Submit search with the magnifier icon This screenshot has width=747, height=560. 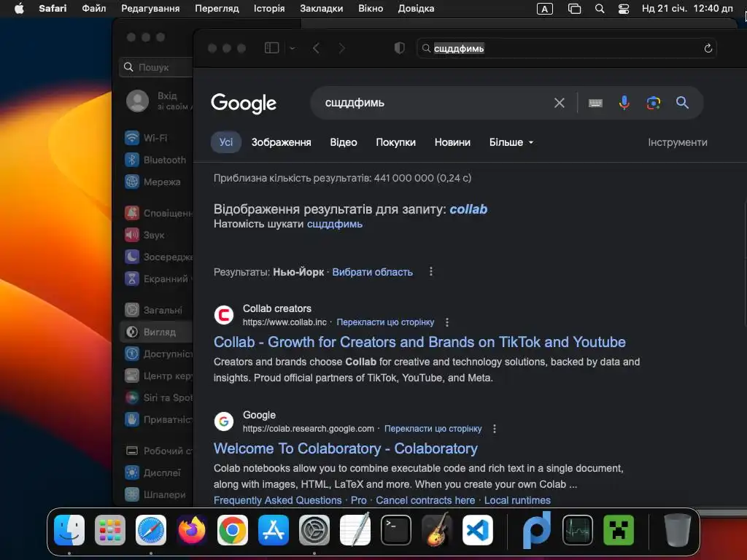tap(682, 102)
